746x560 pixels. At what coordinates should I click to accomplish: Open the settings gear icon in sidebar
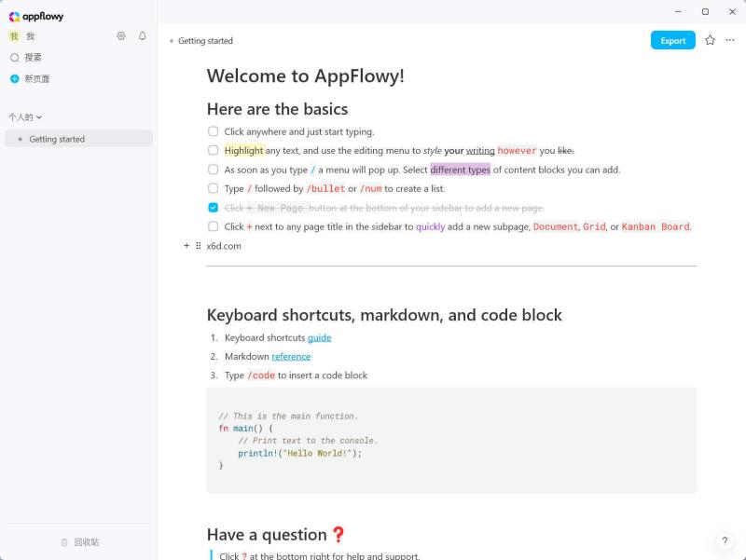121,35
